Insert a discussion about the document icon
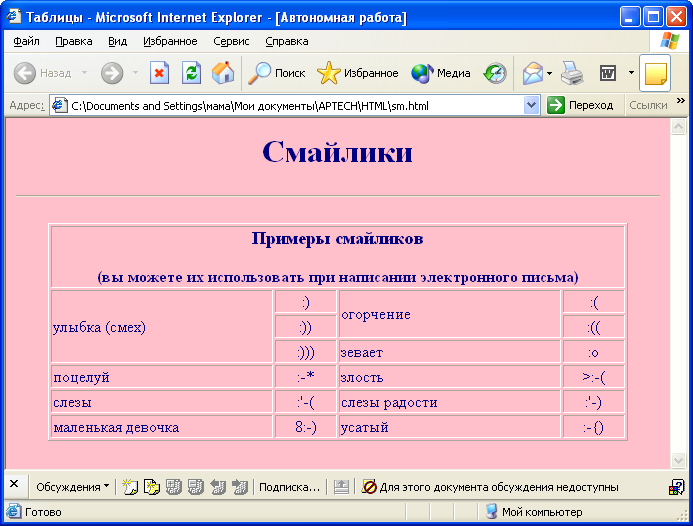693x526 pixels. 130,487
